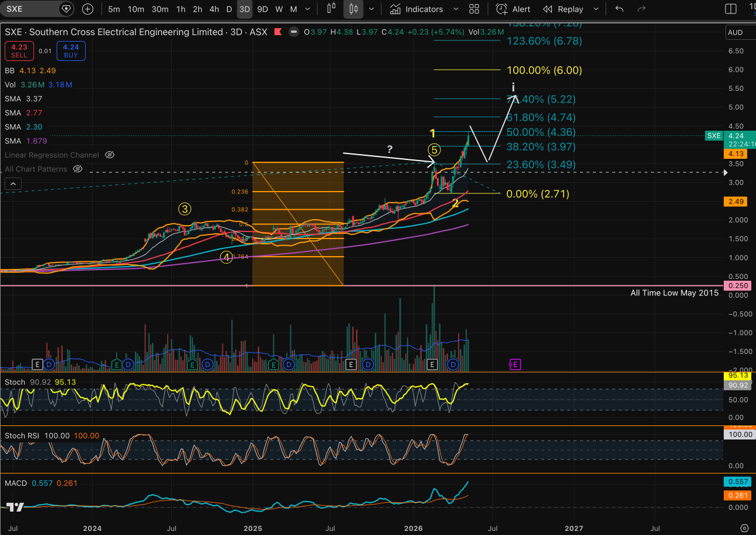Open the indicator templates grid icon
Screen dimensions: 756x535
(x=474, y=9)
